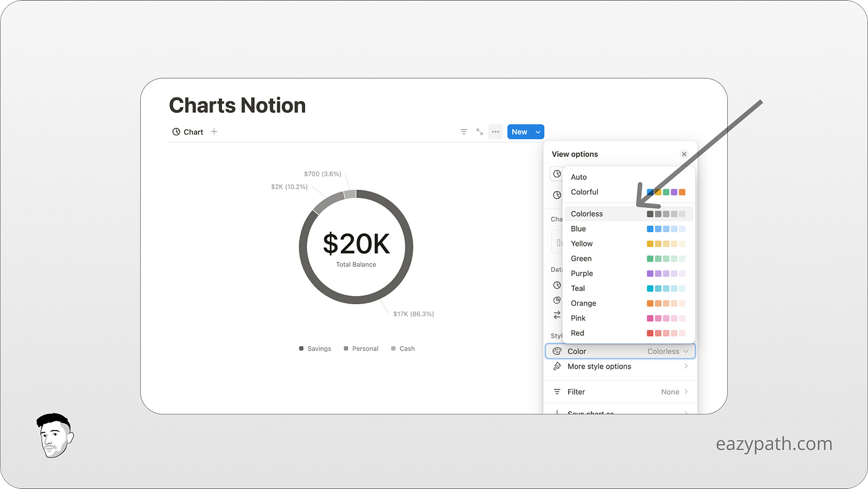Image resolution: width=868 pixels, height=489 pixels.
Task: Toggle the Cash legend item
Action: [402, 348]
